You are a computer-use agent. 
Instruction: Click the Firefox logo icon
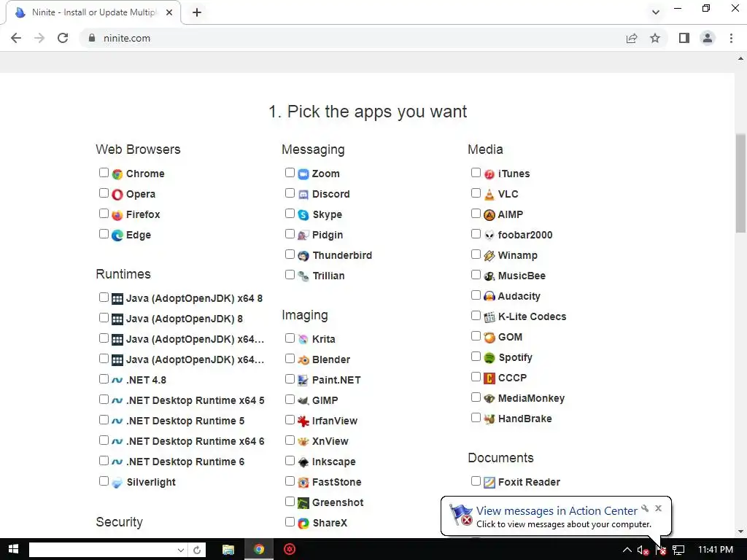pos(117,215)
